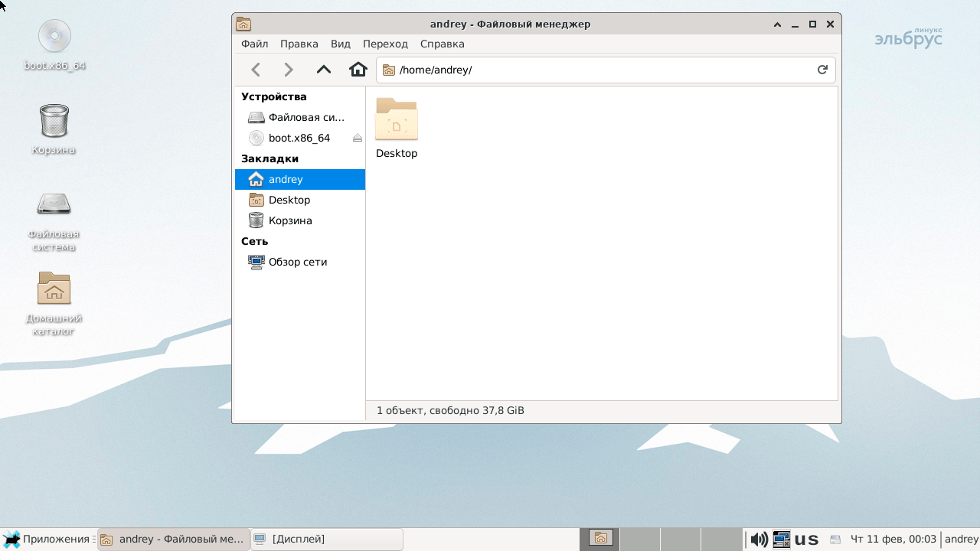980x551 pixels.
Task: Switch to the second workspace in the pager
Action: coord(640,540)
